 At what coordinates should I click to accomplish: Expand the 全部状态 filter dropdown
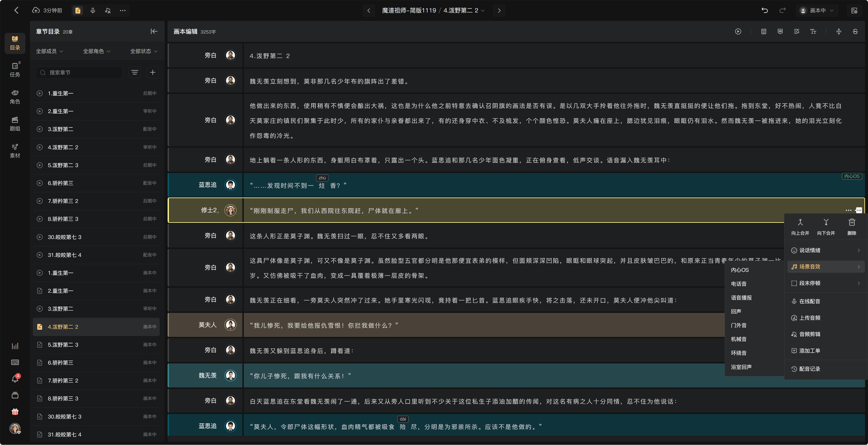pyautogui.click(x=144, y=51)
